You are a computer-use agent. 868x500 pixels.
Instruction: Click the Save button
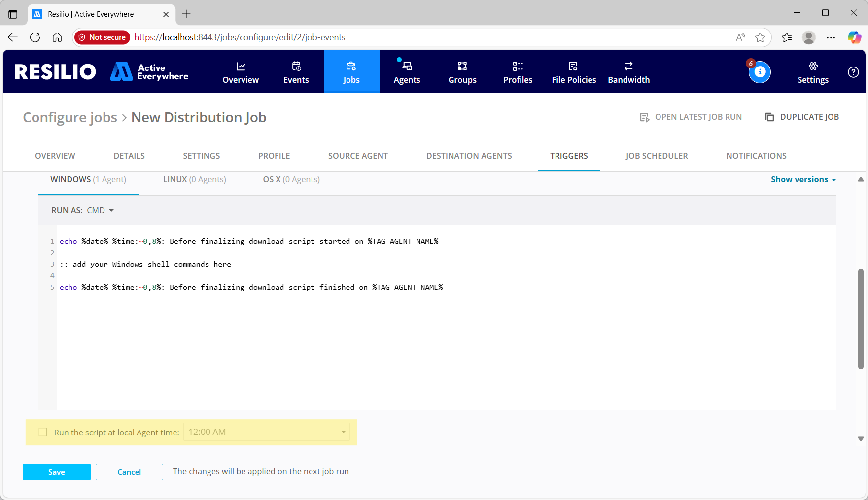click(56, 472)
